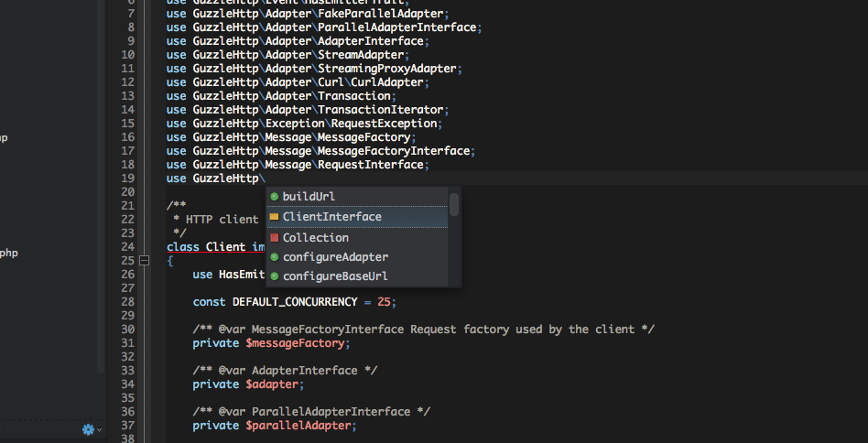Click the RequestInterface import on line 18

tap(370, 165)
